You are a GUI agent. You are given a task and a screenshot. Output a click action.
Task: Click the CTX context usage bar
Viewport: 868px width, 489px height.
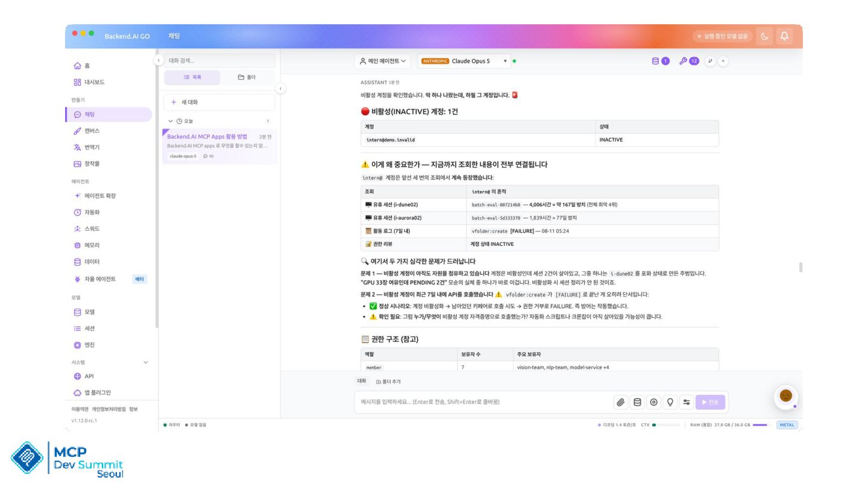click(x=665, y=424)
